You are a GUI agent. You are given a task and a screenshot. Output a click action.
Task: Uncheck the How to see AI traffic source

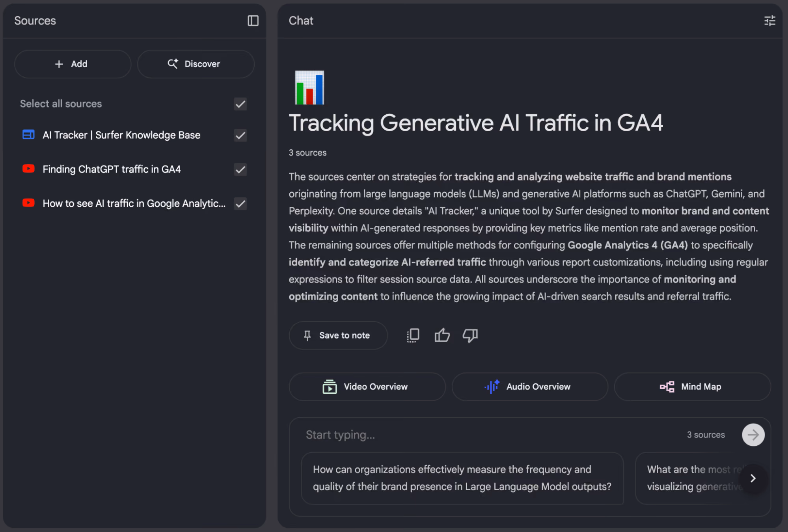click(240, 204)
